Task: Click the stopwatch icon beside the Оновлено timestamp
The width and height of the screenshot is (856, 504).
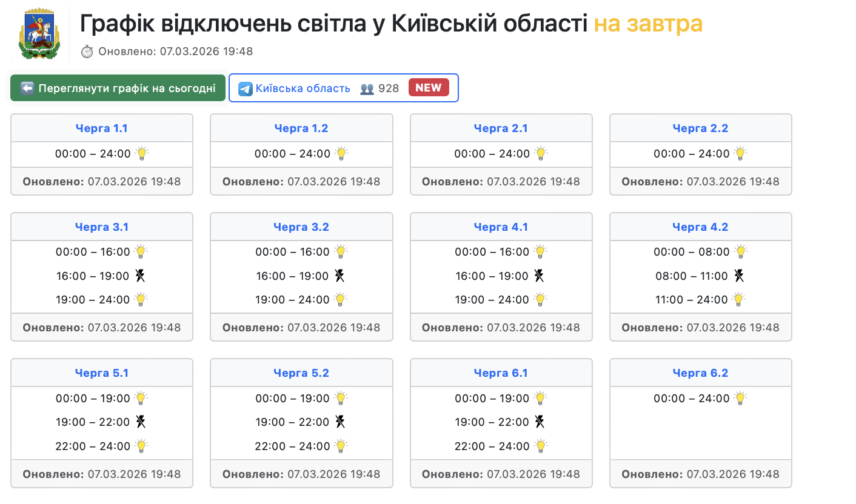Action: point(87,51)
